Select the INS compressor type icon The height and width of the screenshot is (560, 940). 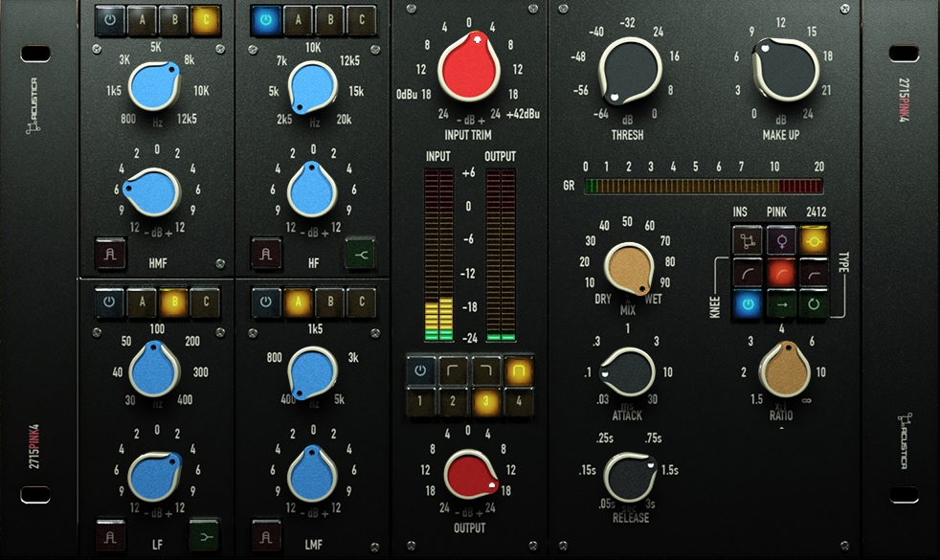click(748, 240)
